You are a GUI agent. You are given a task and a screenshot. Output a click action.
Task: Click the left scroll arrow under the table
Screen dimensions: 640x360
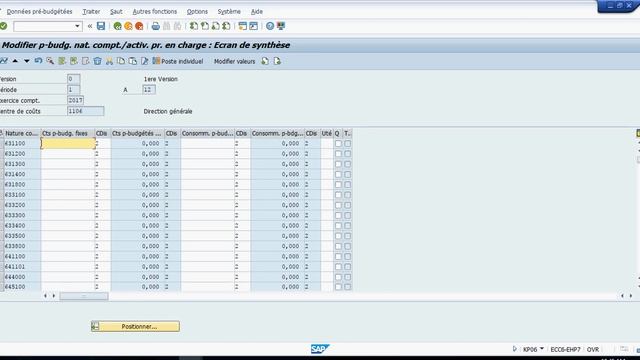[45, 296]
